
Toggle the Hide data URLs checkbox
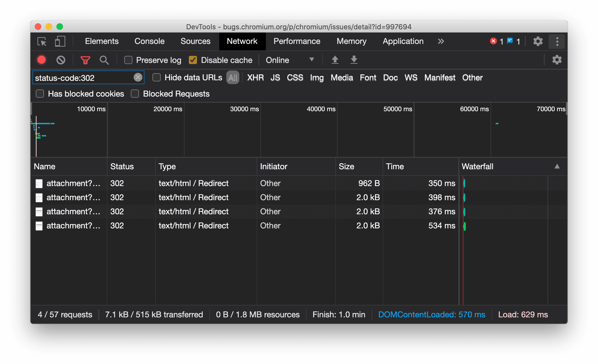tap(157, 78)
